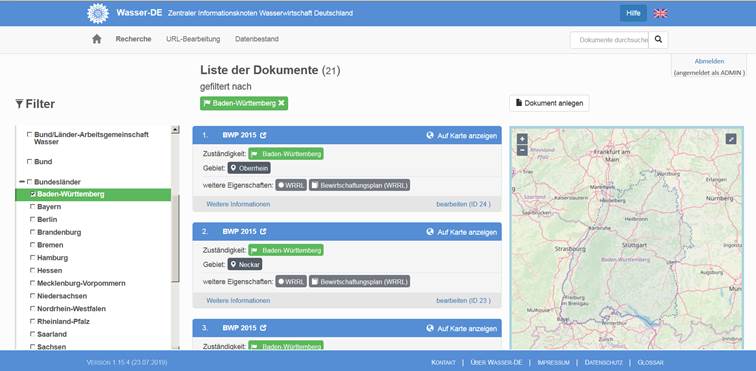Open the URL-Bearbeitung menu item
Image resolution: width=756 pixels, height=371 pixels.
tap(193, 39)
